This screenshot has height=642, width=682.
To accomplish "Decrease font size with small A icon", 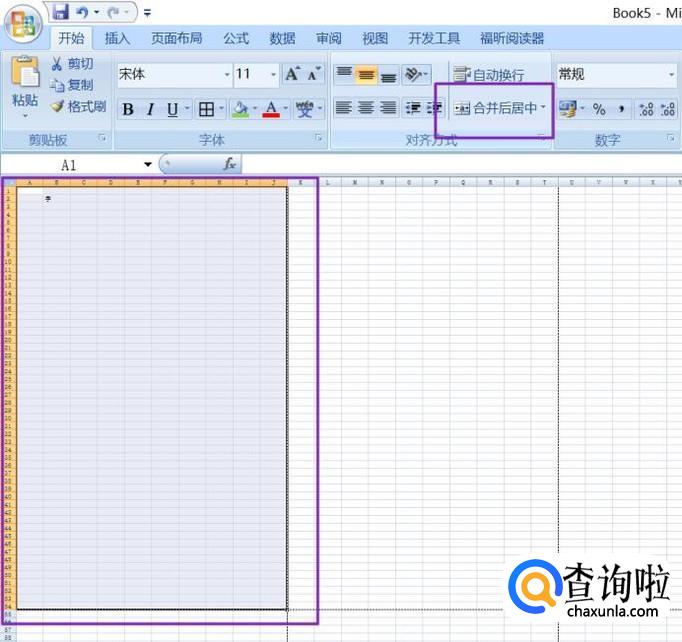I will (314, 74).
